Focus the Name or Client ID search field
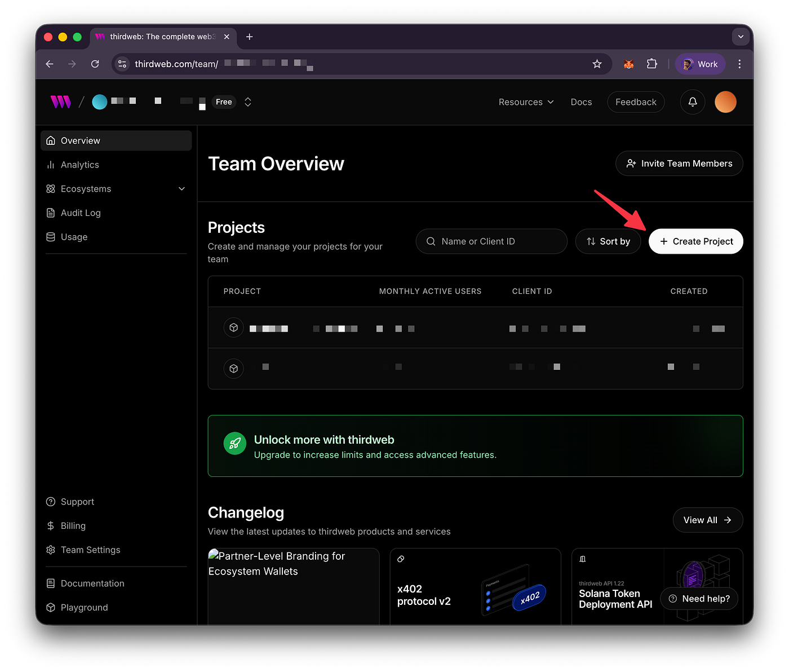The image size is (789, 672). [491, 241]
